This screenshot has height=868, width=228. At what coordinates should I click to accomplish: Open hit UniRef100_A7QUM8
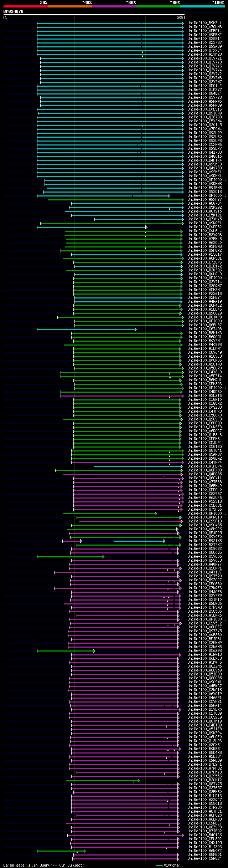204,27
